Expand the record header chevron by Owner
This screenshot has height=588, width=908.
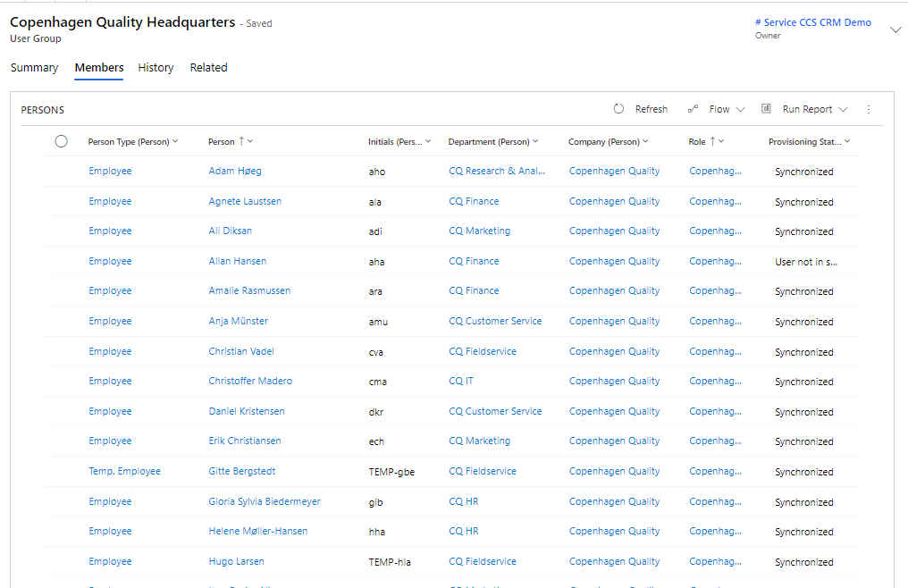click(x=895, y=29)
